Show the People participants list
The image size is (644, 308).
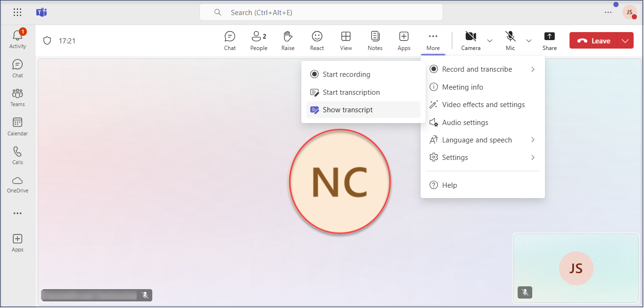pyautogui.click(x=258, y=41)
